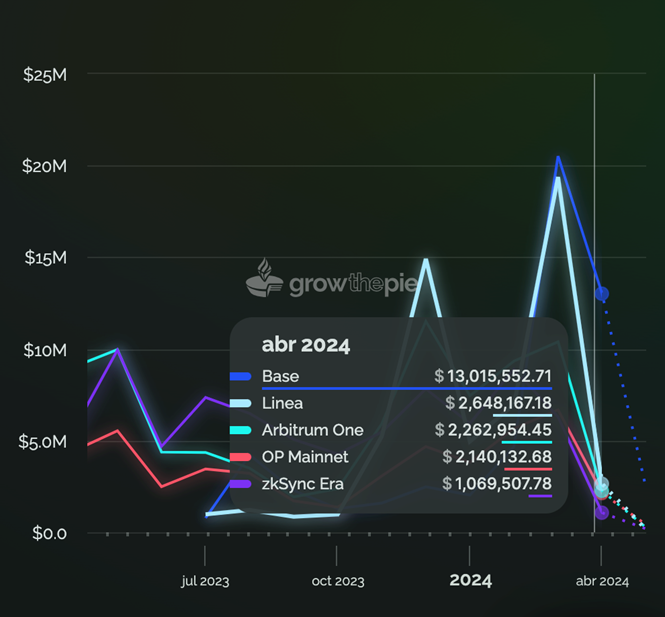Click the Linea light-blue color pill in tooltip
Viewport: 665px width, 617px height.
pos(240,403)
